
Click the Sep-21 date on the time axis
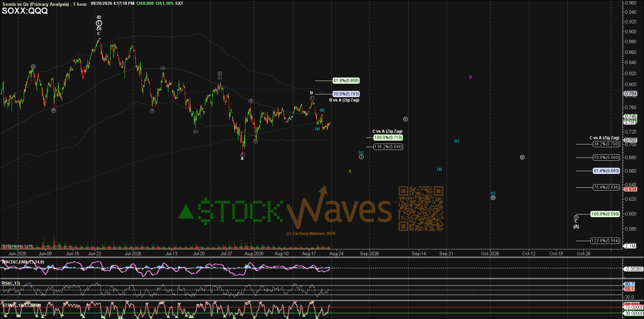pos(446,254)
